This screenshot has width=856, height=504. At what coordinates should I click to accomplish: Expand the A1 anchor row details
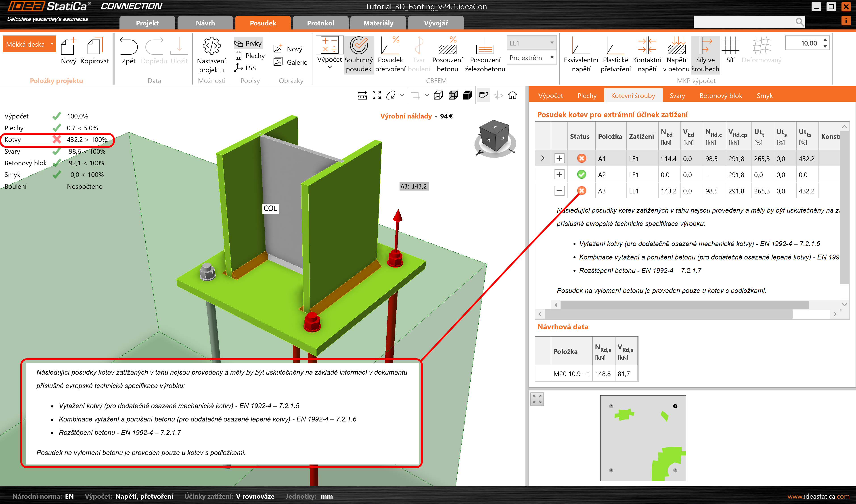[559, 158]
